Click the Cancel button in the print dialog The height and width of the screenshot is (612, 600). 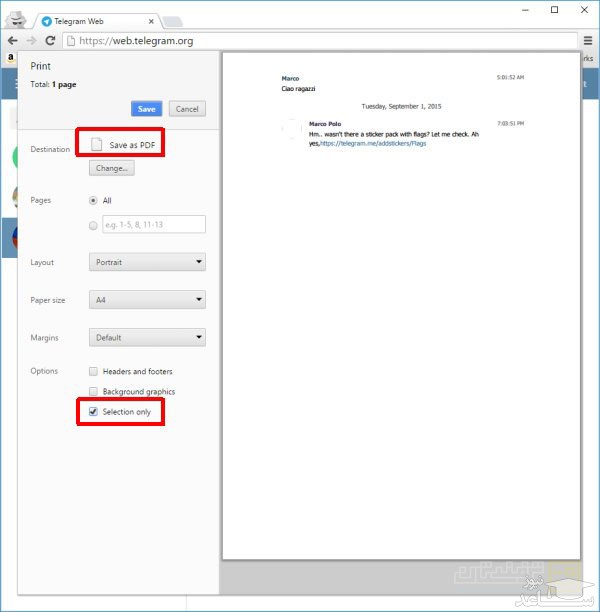(186, 109)
